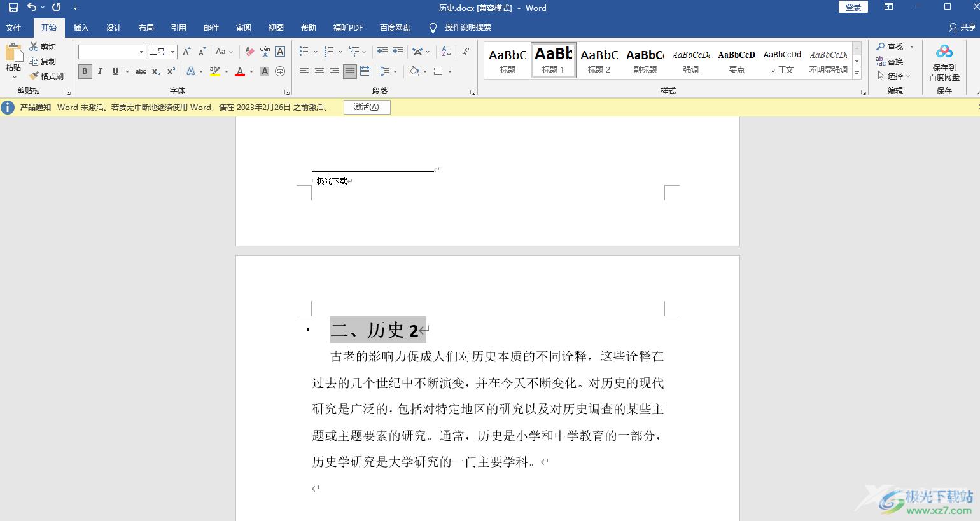This screenshot has height=521, width=980.
Task: Toggle superscript formatting
Action: [x=171, y=71]
